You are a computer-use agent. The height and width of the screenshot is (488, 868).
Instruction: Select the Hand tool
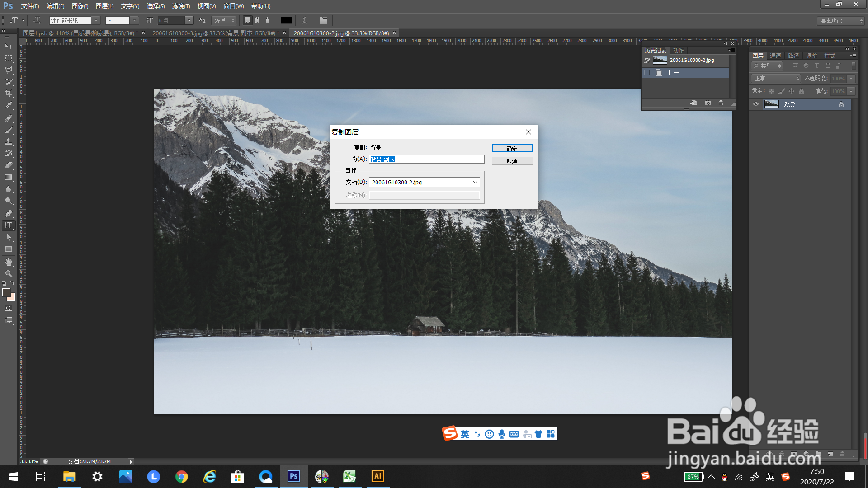(x=9, y=262)
